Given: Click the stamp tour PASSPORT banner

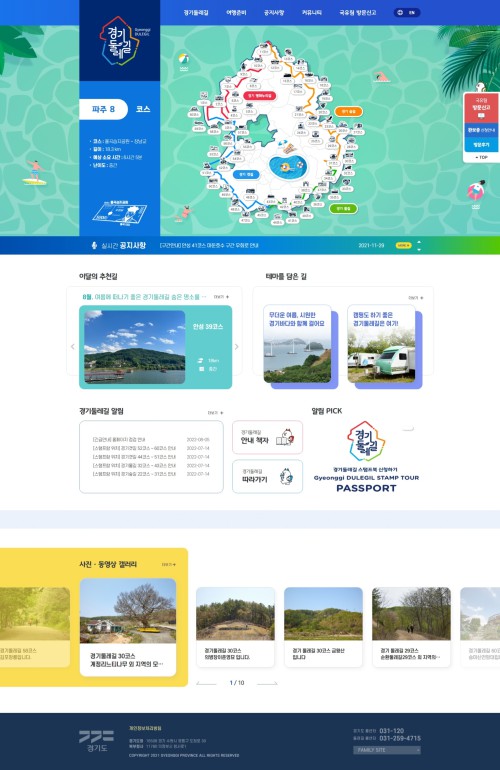Looking at the screenshot, I should 366,457.
